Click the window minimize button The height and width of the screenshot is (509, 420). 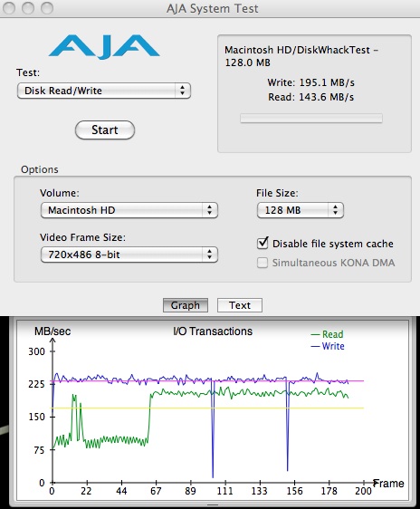coord(28,8)
